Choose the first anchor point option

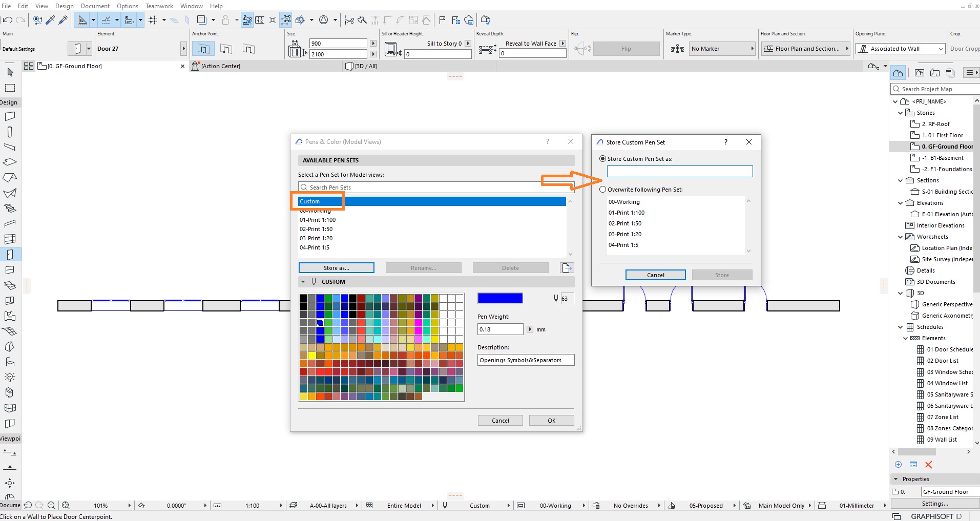click(x=203, y=49)
